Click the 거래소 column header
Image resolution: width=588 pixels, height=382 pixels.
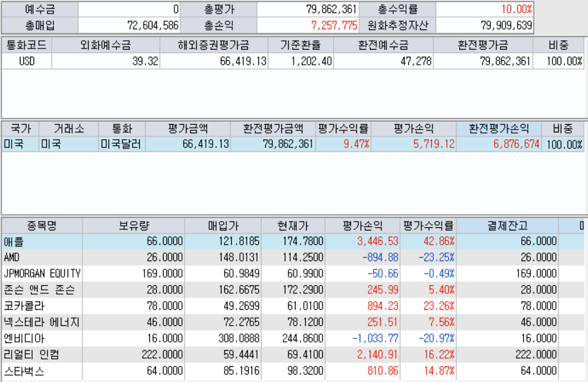(69, 129)
